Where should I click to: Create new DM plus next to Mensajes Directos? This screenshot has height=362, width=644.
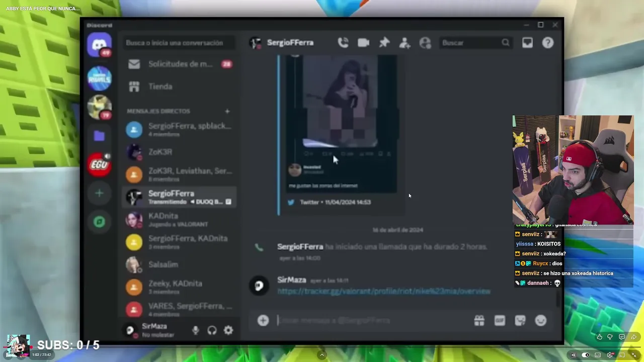tap(227, 111)
